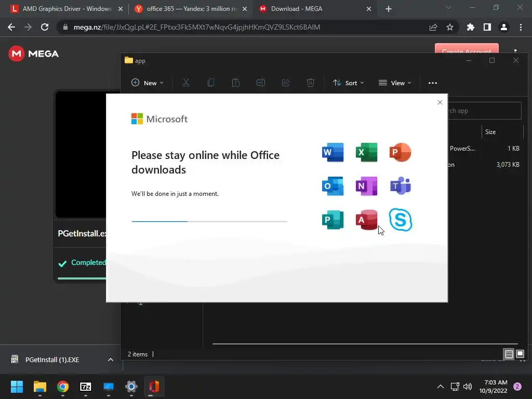532x399 pixels.
Task: Click the Access icon in Office installer
Action: point(366,220)
